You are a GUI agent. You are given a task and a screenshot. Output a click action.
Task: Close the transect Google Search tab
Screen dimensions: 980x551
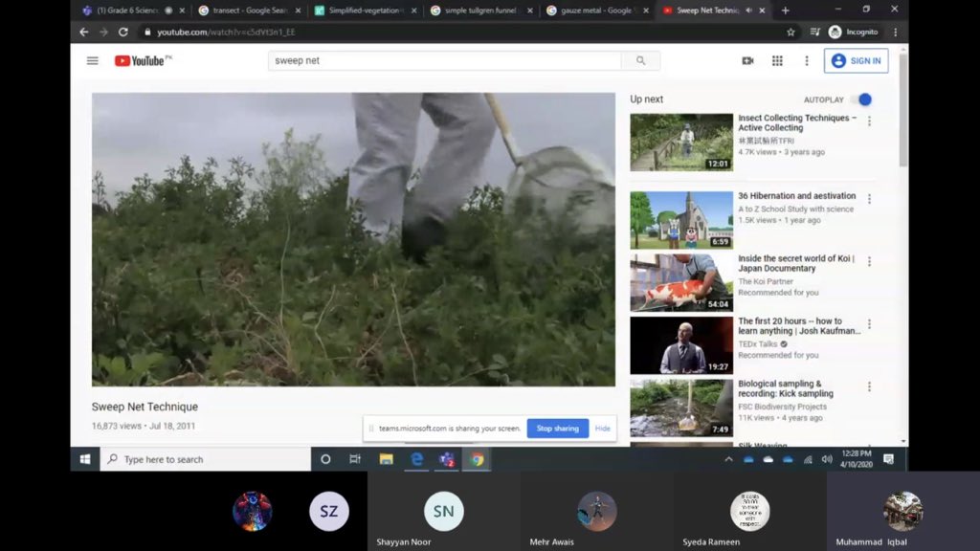coord(299,11)
